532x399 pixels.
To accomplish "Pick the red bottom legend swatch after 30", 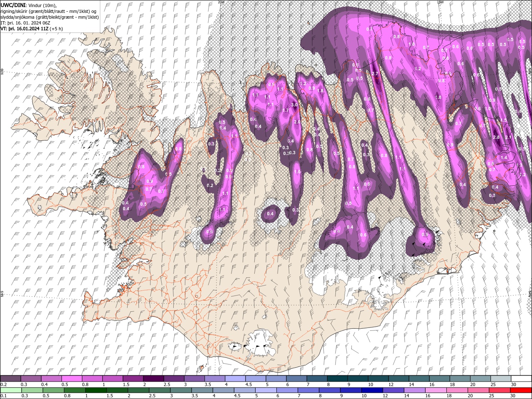I will point(521,390).
